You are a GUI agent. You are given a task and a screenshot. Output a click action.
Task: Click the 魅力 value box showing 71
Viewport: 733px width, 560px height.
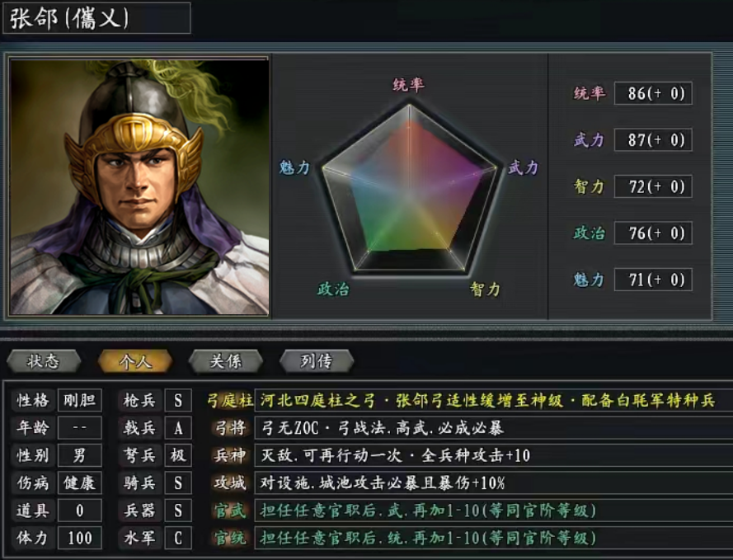point(653,280)
